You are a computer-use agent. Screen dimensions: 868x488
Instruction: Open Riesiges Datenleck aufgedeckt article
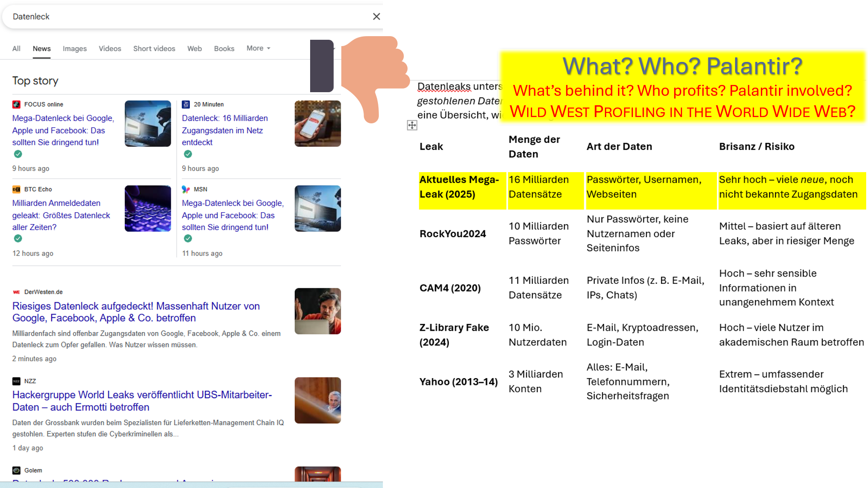point(136,312)
